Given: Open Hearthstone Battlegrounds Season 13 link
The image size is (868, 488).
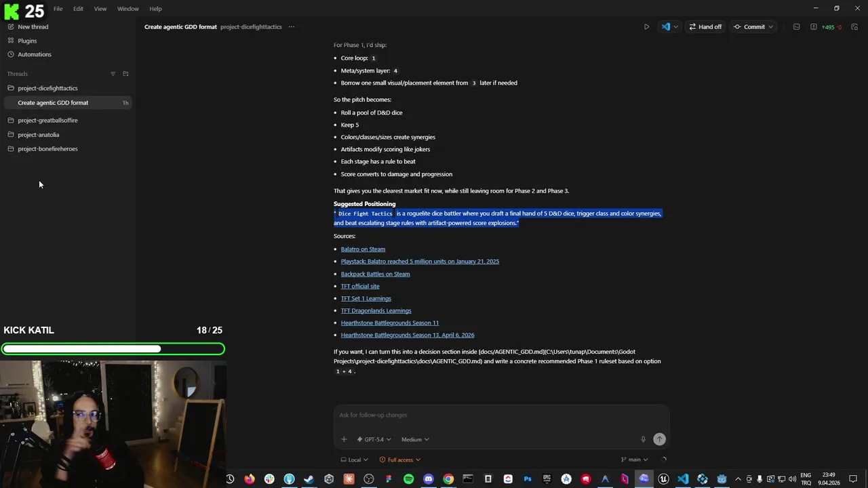Looking at the screenshot, I should point(408,335).
